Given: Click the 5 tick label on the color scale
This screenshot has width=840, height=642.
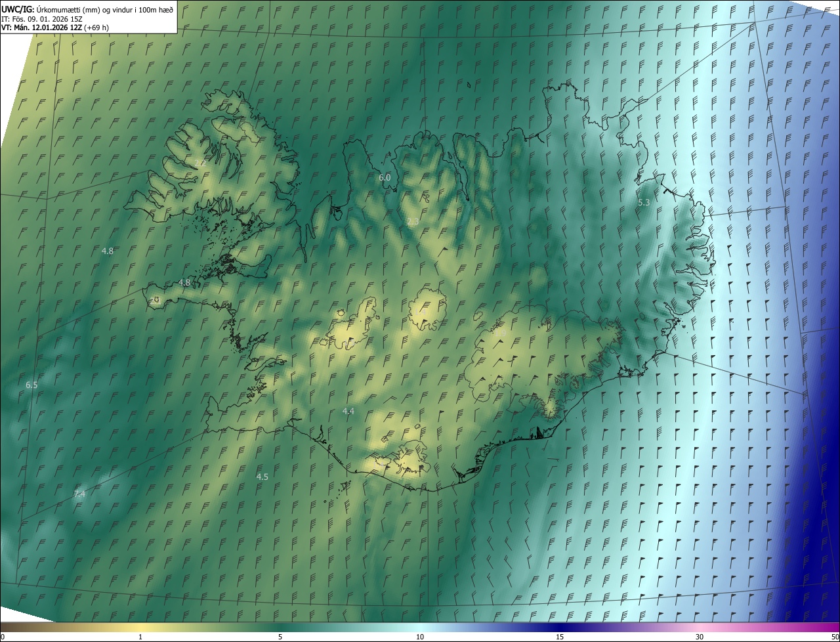Looking at the screenshot, I should [x=280, y=637].
